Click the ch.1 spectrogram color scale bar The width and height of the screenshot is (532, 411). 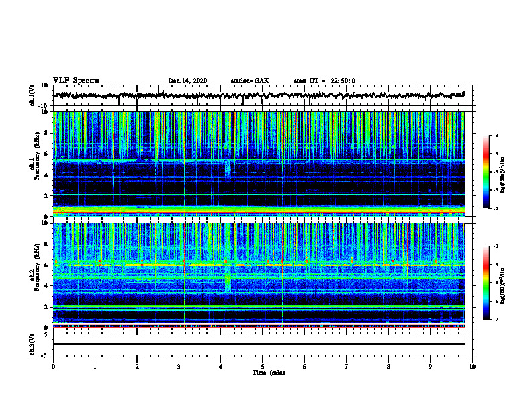click(486, 172)
